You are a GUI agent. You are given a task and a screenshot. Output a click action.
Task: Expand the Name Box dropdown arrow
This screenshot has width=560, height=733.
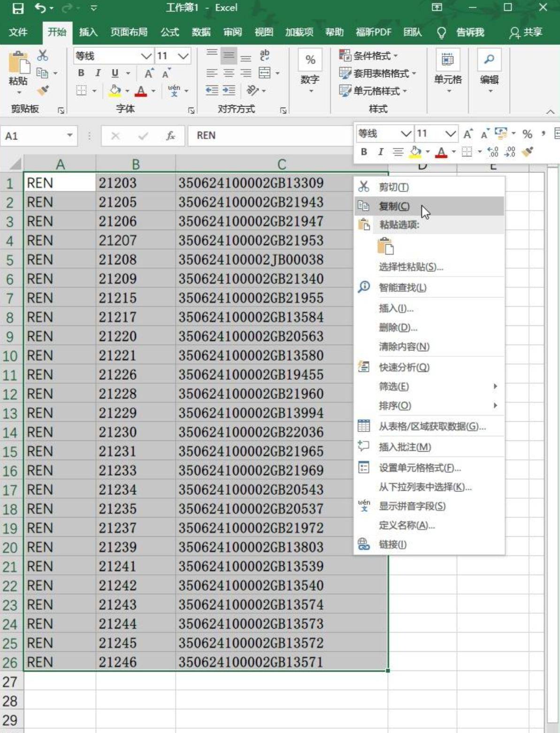69,135
